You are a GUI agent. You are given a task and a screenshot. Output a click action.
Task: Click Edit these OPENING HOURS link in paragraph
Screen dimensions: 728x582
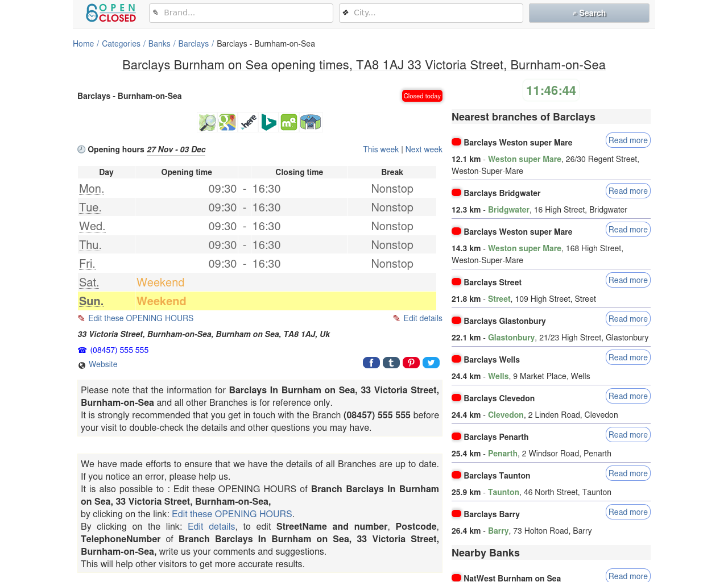pos(232,514)
